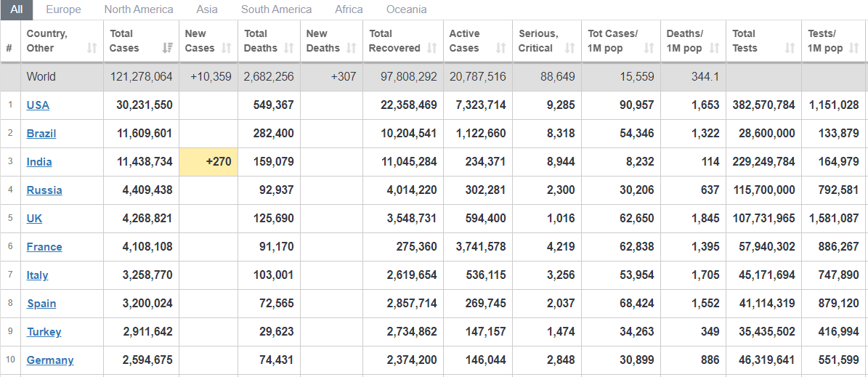868x377 pixels.
Task: Open the India country link
Action: click(39, 162)
